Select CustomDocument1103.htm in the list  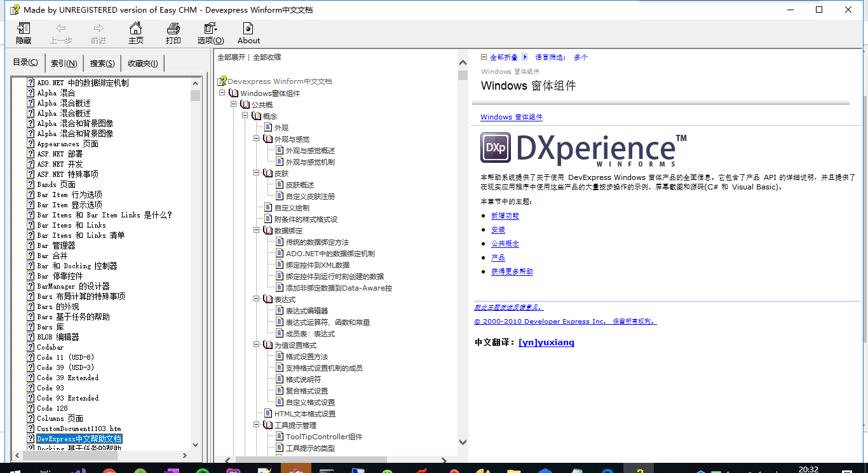[x=79, y=428]
